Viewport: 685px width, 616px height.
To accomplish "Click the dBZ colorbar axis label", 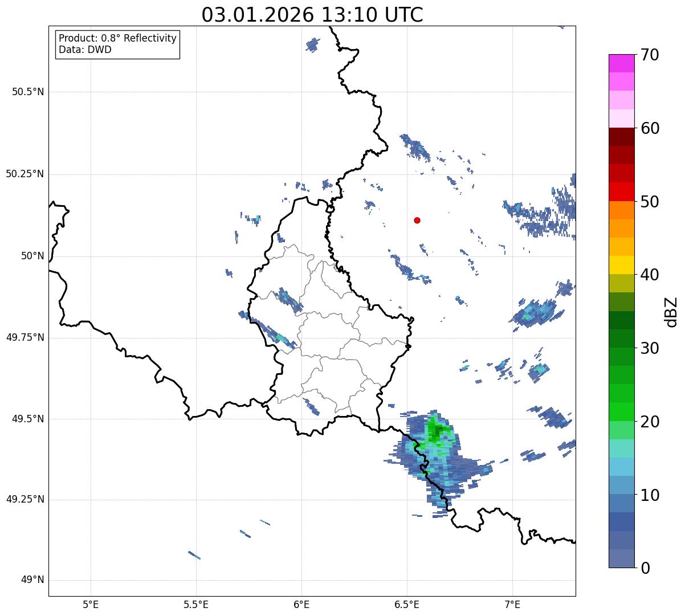I will tap(671, 312).
